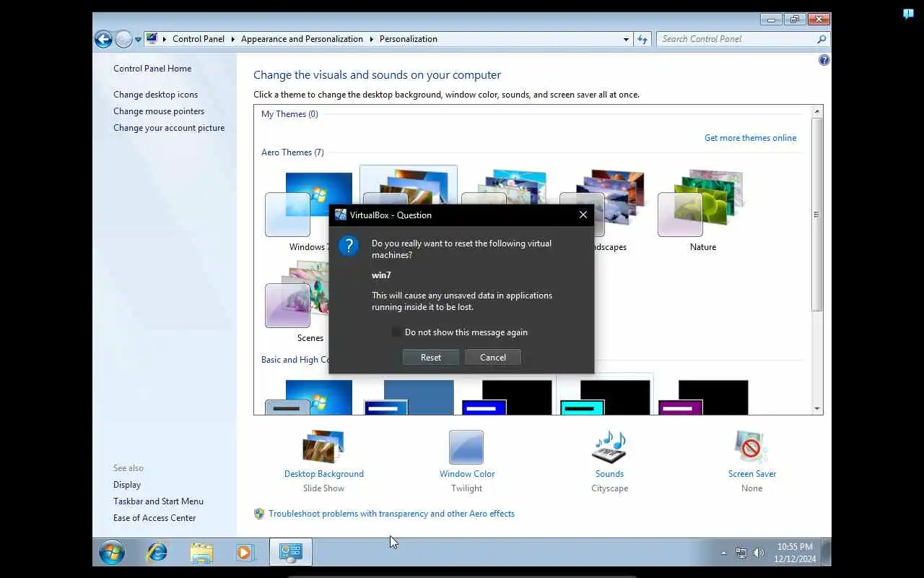Click the Sounds link text
Viewport: 924px width, 578px height.
point(609,474)
